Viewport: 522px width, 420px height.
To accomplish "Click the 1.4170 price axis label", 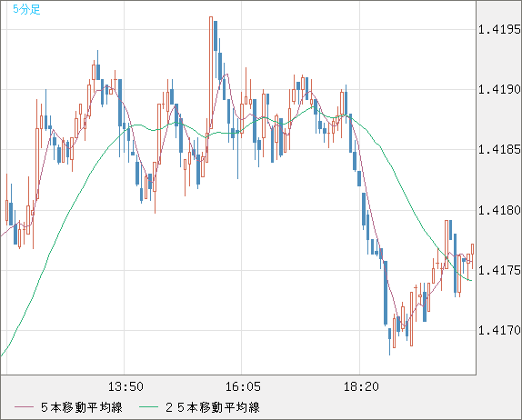I will tap(499, 330).
